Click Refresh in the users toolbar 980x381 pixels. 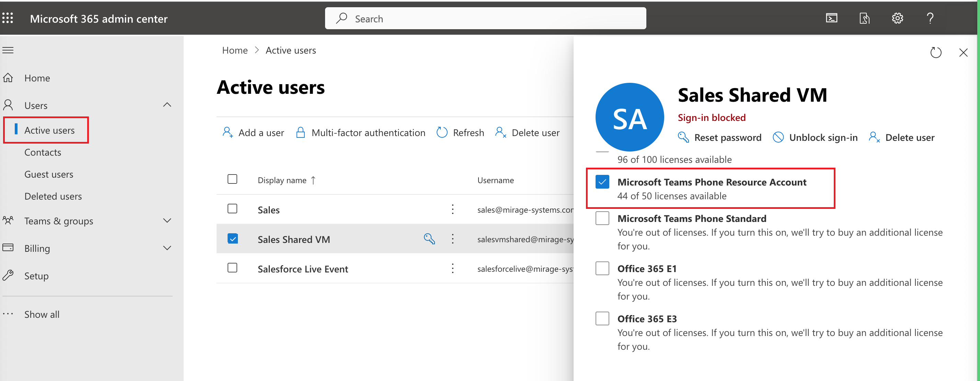click(x=460, y=133)
